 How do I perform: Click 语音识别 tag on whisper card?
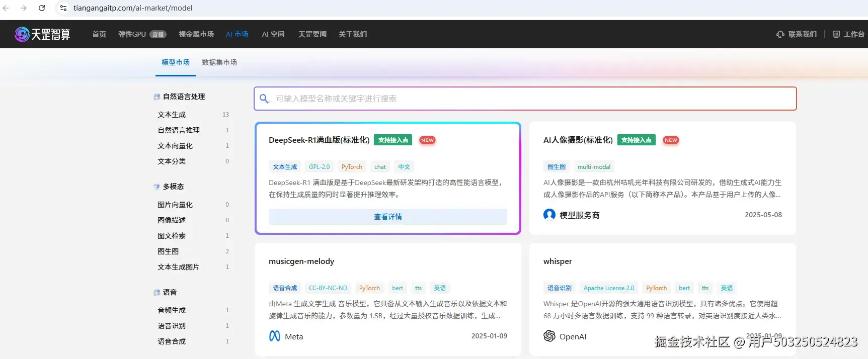point(560,288)
